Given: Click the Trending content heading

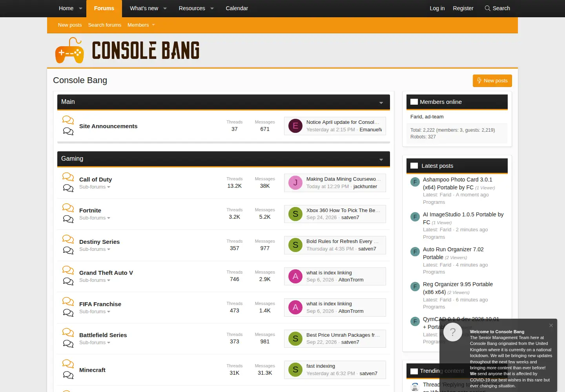Looking at the screenshot, I should 441,371.
